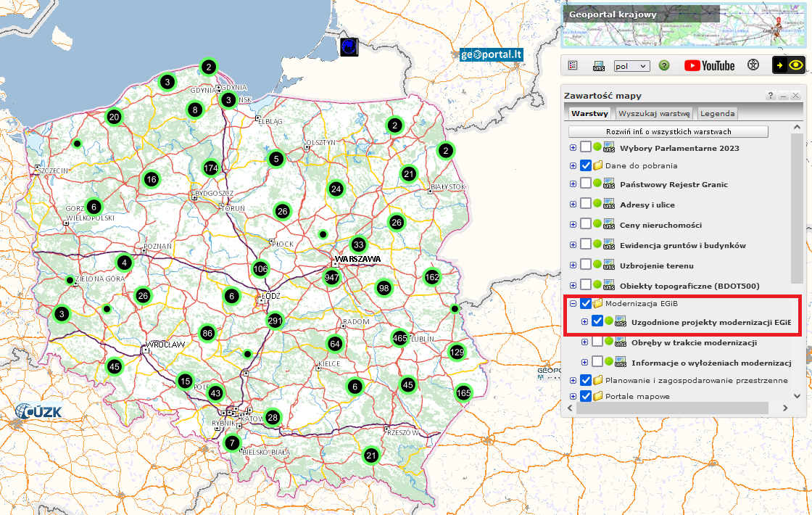
Task: Open the green help question mark icon
Action: pos(664,65)
